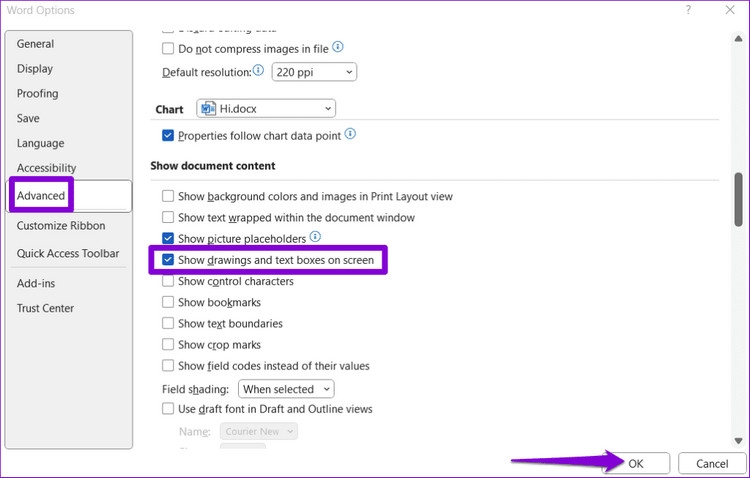
Task: Click info icon beside picture placeholders
Action: pos(315,237)
